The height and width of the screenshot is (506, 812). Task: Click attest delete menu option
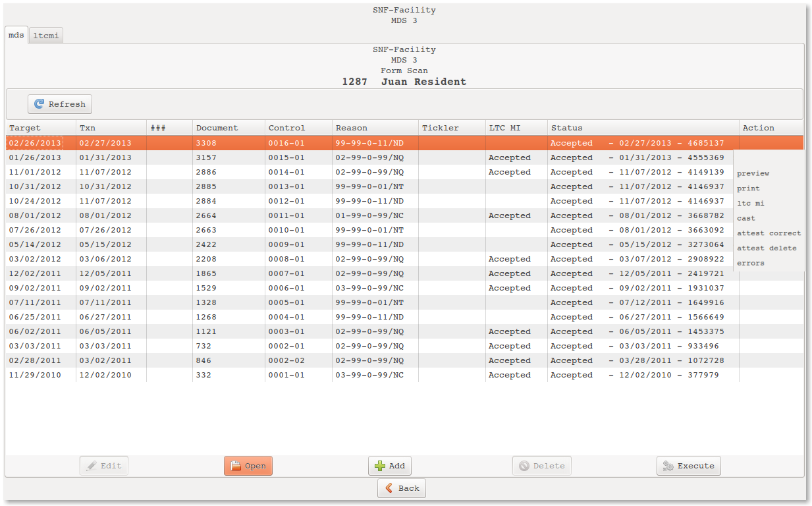[767, 248]
